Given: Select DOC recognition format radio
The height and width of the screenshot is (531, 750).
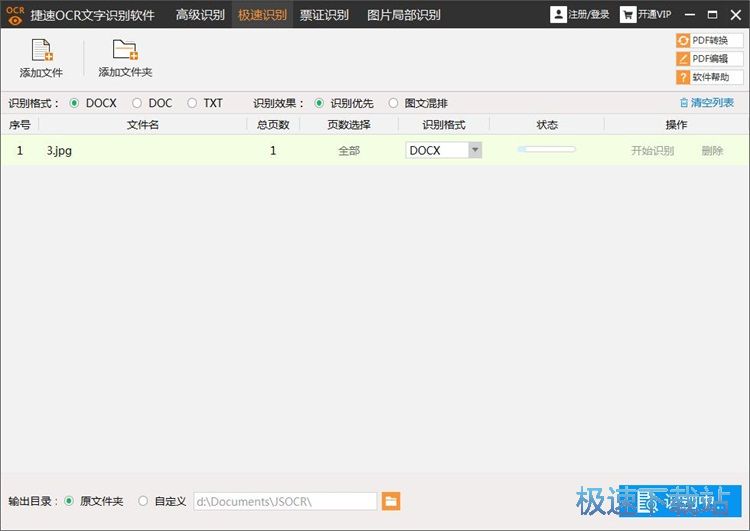Looking at the screenshot, I should pos(137,103).
